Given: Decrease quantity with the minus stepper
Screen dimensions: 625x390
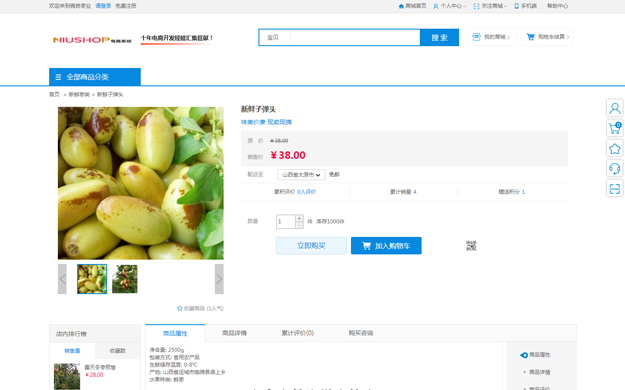Looking at the screenshot, I should coord(299,225).
